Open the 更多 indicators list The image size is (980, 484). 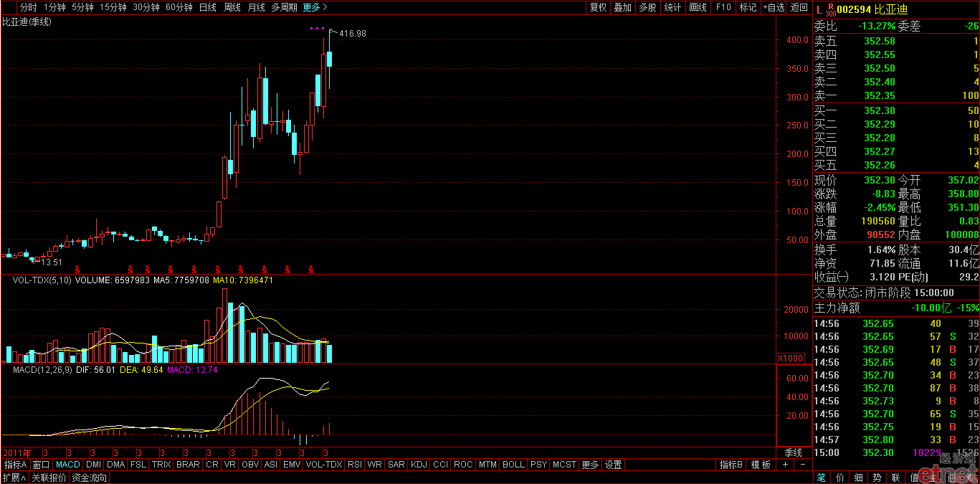click(x=590, y=465)
